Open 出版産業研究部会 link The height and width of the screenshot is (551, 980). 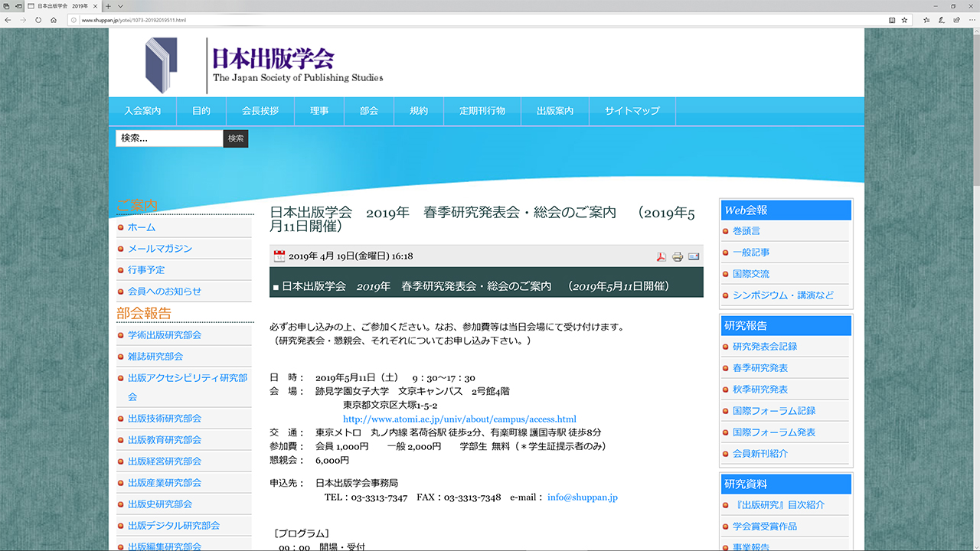165,483
